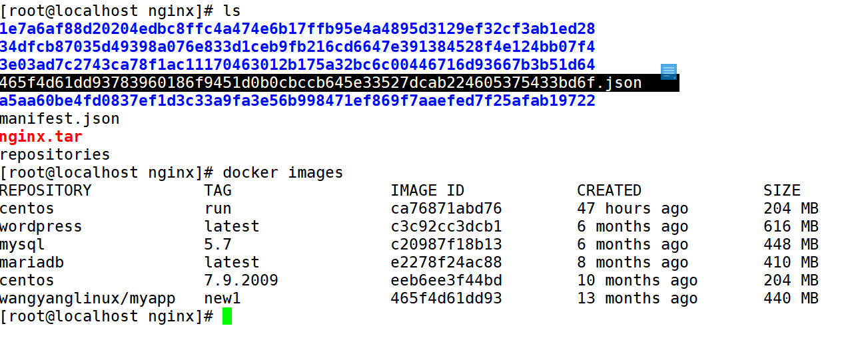Select the repositories file entry

pyautogui.click(x=55, y=154)
